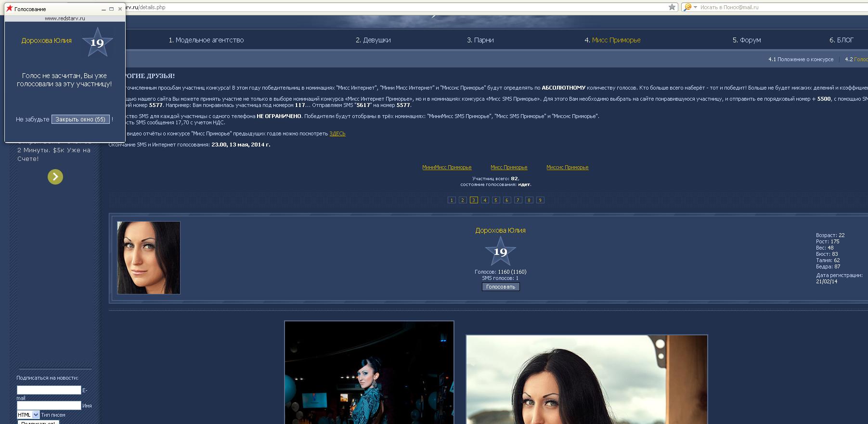This screenshot has width=868, height=424.
Task: Click the 'Рост: 175' text
Action: coord(828,241)
